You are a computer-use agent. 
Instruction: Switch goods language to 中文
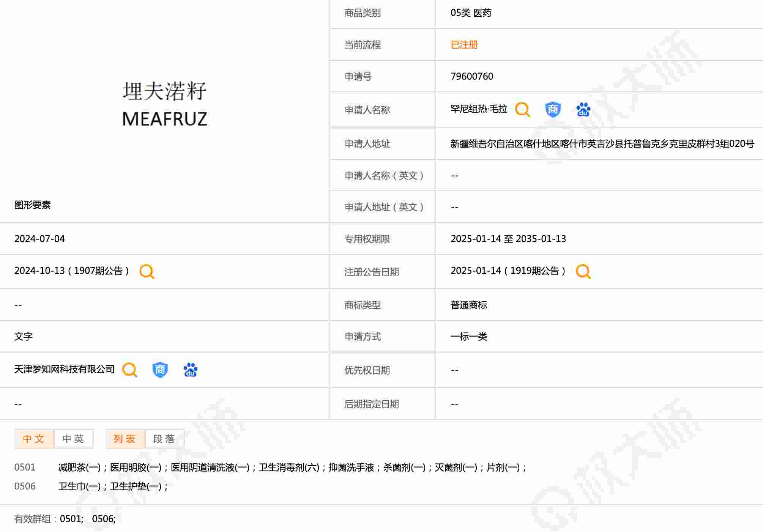click(x=34, y=439)
